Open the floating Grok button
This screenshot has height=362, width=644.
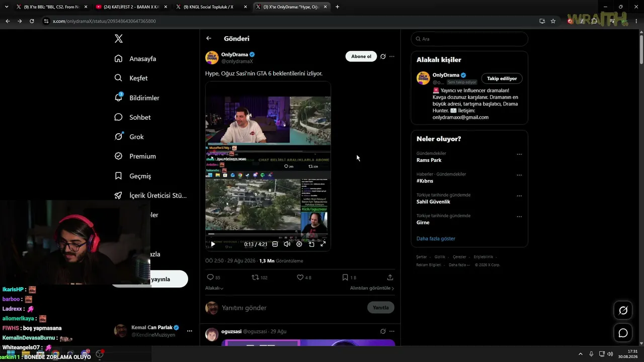(623, 311)
